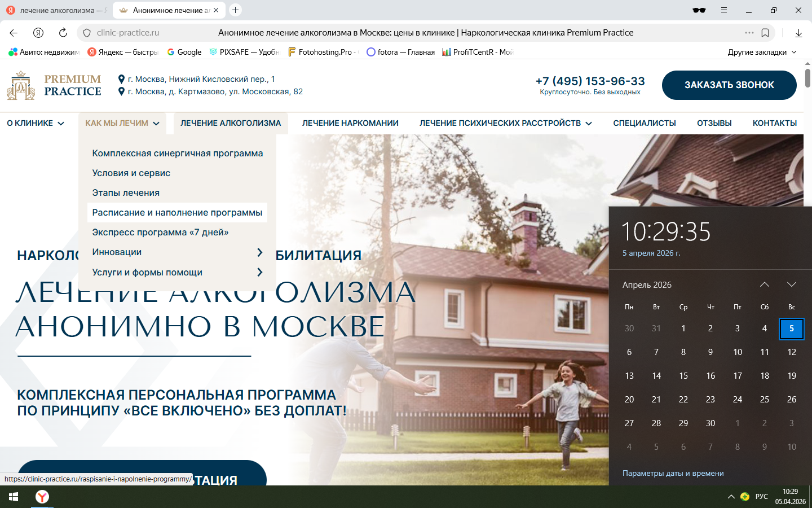The height and width of the screenshot is (508, 812).
Task: Select April 12 in the calendar
Action: [792, 352]
